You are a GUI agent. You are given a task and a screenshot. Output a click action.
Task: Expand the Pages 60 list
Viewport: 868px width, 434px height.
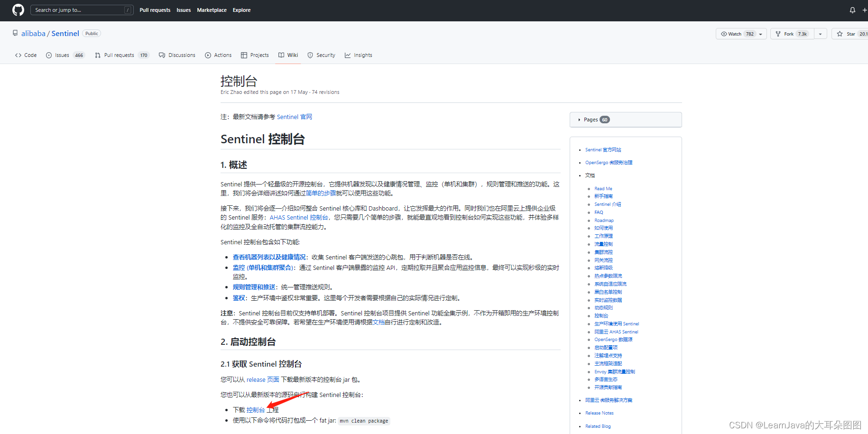(626, 120)
